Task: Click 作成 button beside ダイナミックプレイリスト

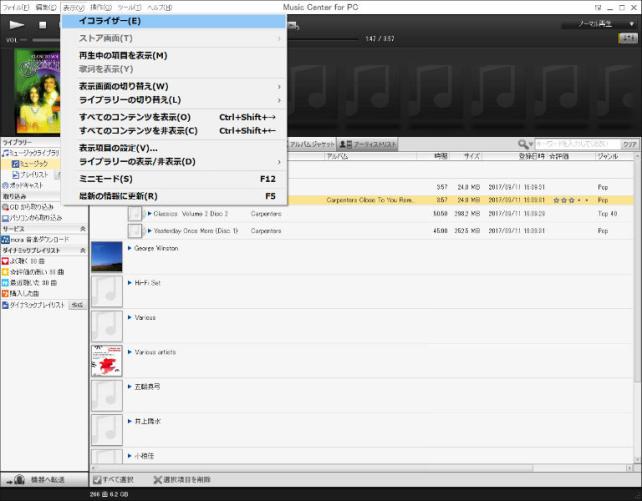Action: 77,305
